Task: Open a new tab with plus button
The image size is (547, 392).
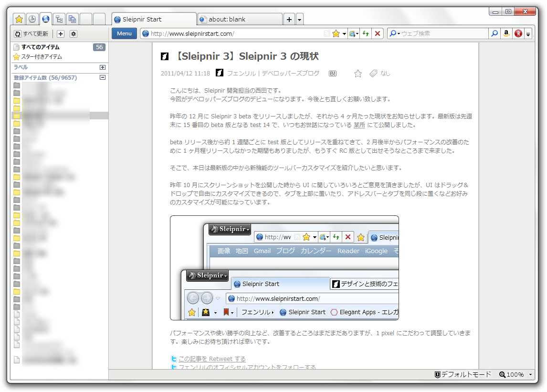Action: click(289, 19)
